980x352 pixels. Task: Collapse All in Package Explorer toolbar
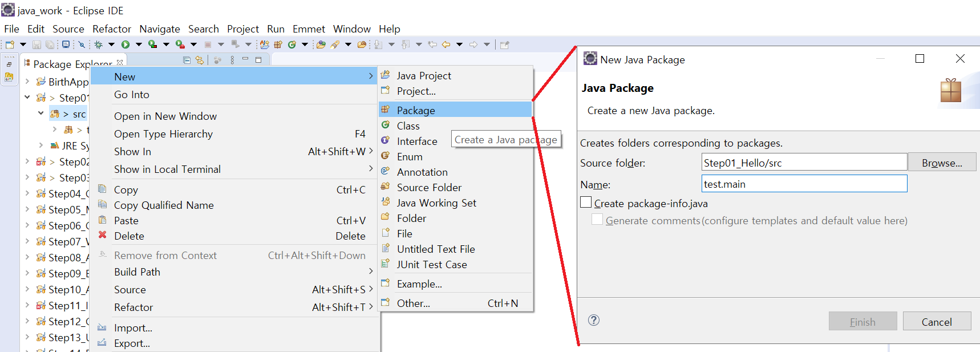(187, 60)
